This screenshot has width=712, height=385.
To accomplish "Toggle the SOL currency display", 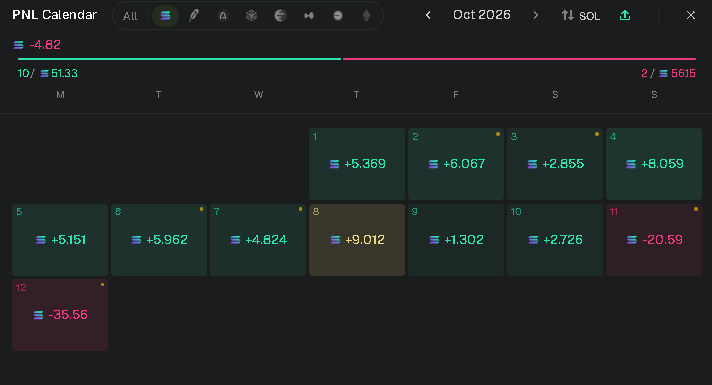I will [580, 16].
